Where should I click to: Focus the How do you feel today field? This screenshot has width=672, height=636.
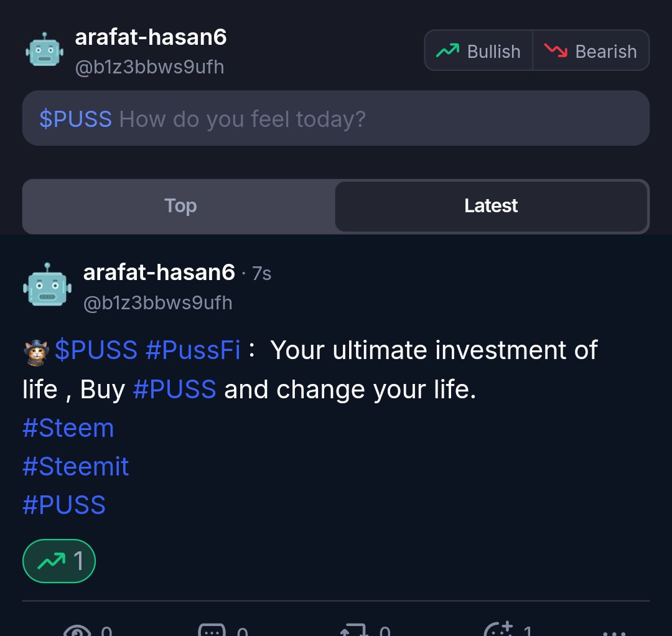click(x=336, y=118)
